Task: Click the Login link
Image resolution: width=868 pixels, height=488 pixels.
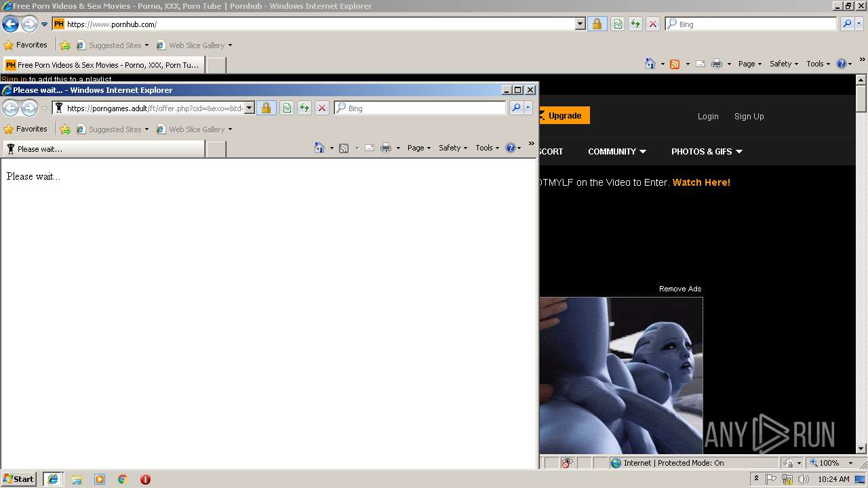Action: 708,116
